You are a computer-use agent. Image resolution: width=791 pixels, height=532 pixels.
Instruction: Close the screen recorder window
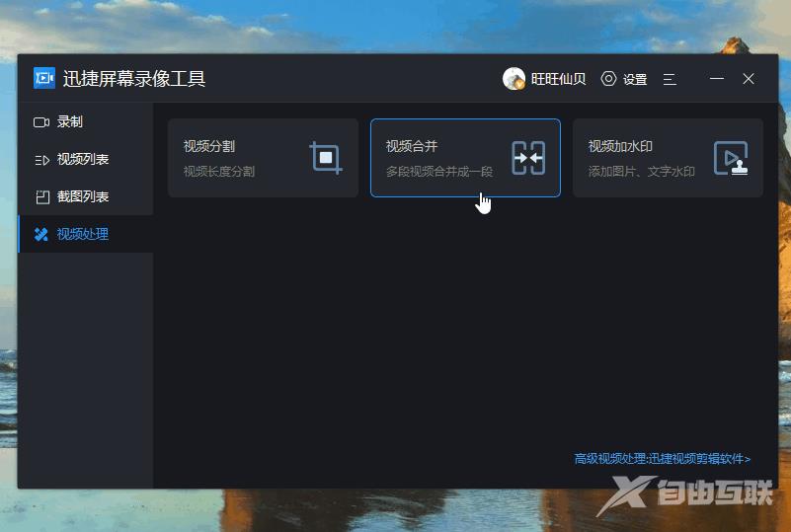click(x=749, y=79)
